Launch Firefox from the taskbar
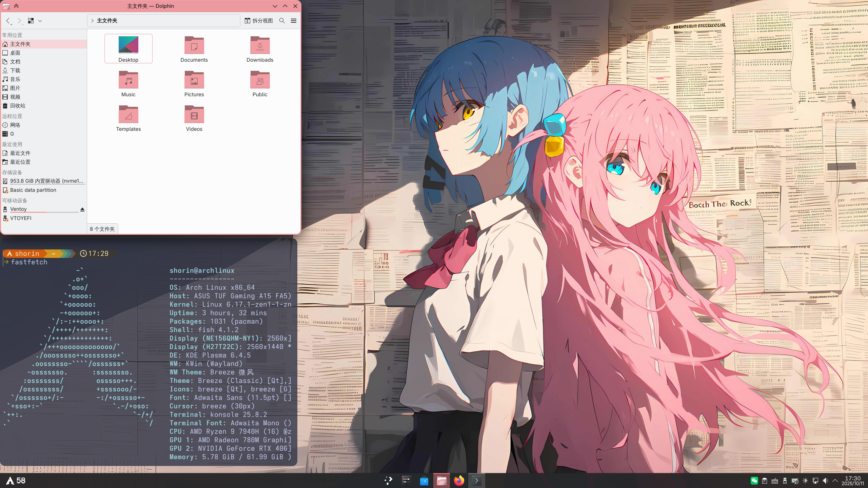The height and width of the screenshot is (488, 868). click(x=459, y=481)
